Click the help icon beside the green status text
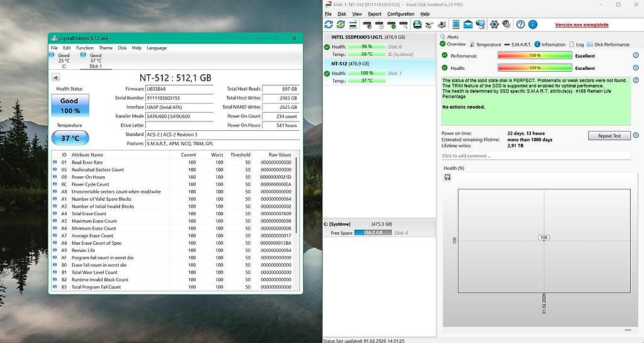This screenshot has width=644, height=343. click(636, 80)
